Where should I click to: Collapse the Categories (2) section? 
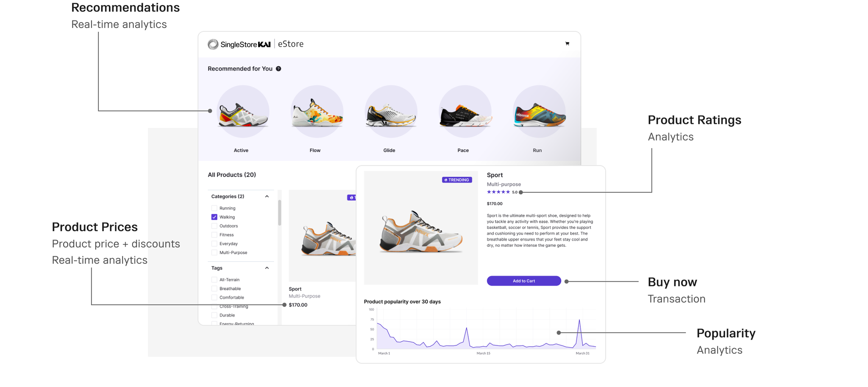pos(267,196)
